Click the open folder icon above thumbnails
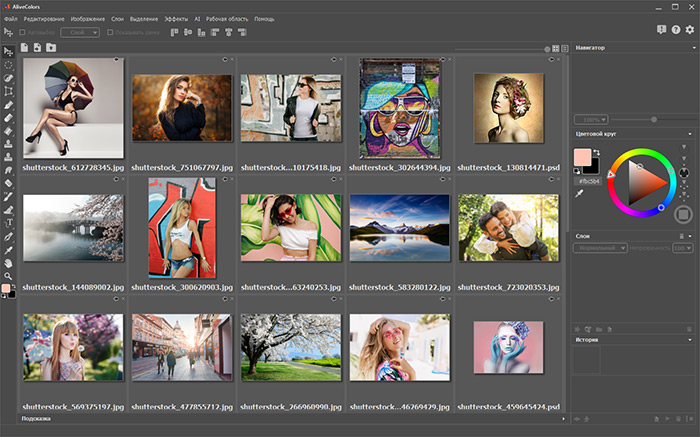700x437 pixels. pyautogui.click(x=51, y=48)
